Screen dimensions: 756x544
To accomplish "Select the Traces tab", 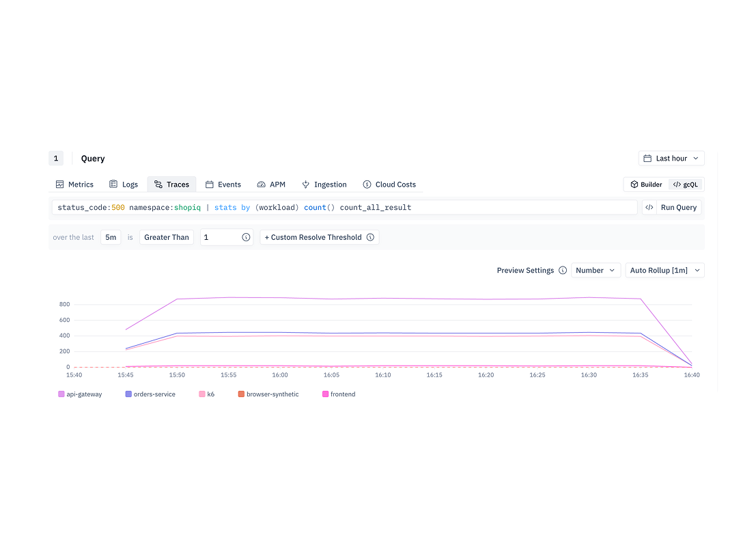I will click(171, 185).
